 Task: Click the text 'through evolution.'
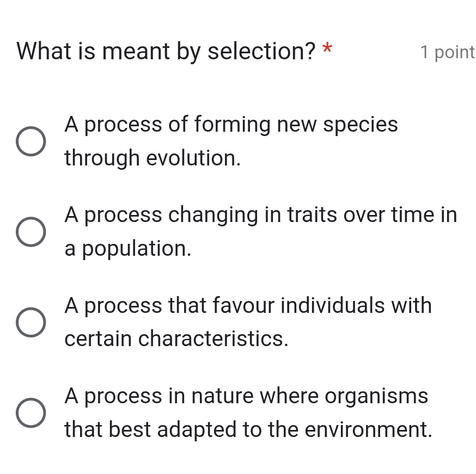[x=152, y=158]
